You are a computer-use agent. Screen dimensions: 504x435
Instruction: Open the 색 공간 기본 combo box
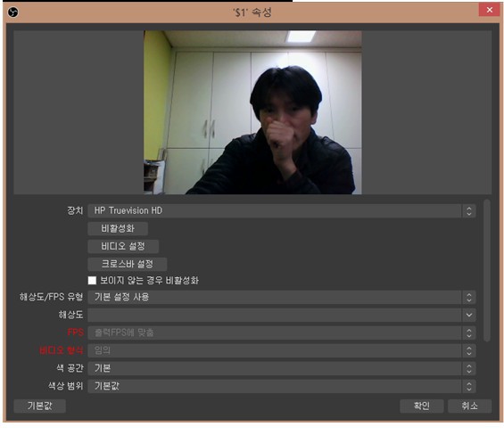[282, 368]
